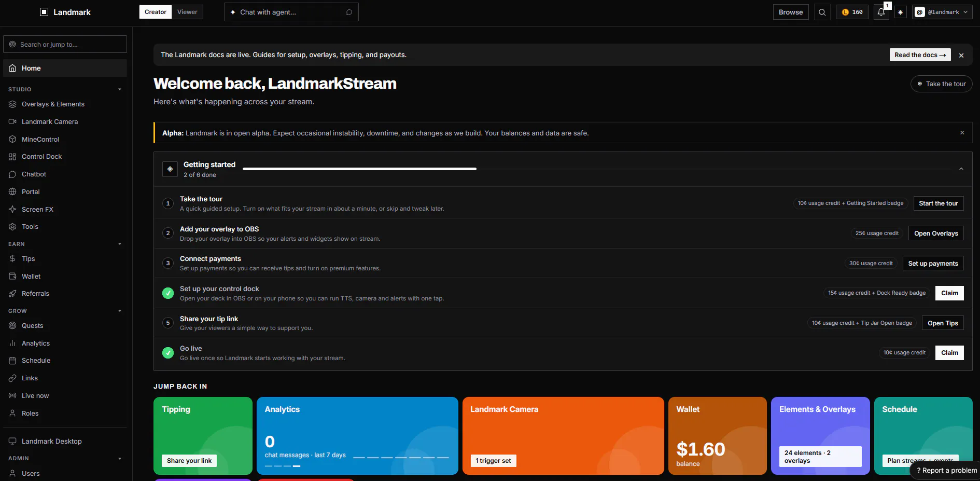Collapse the Getting started panel chevron
The width and height of the screenshot is (980, 481).
click(961, 169)
